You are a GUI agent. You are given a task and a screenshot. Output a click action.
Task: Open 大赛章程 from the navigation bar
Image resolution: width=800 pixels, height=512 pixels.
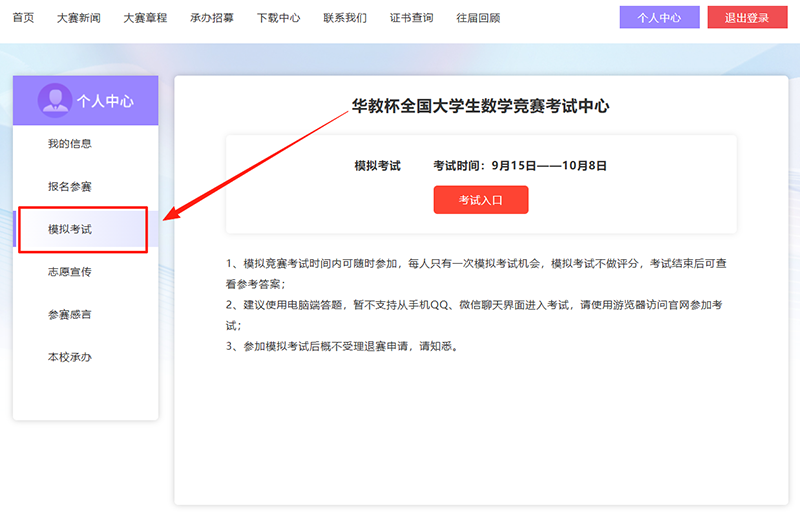tap(145, 18)
